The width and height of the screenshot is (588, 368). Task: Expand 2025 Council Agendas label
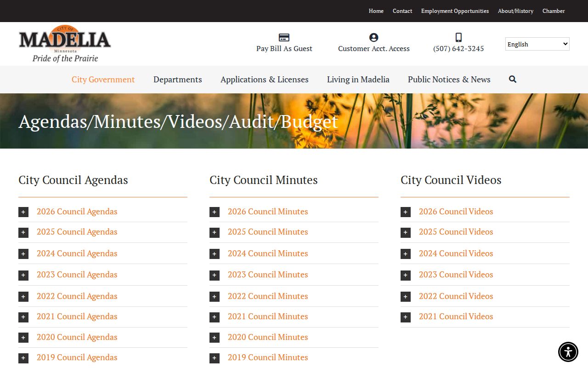[77, 232]
